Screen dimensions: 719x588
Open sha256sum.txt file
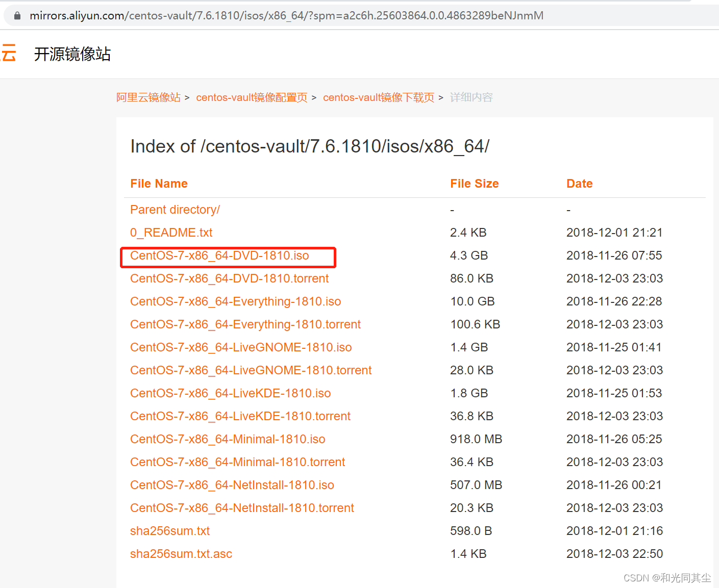coord(170,531)
